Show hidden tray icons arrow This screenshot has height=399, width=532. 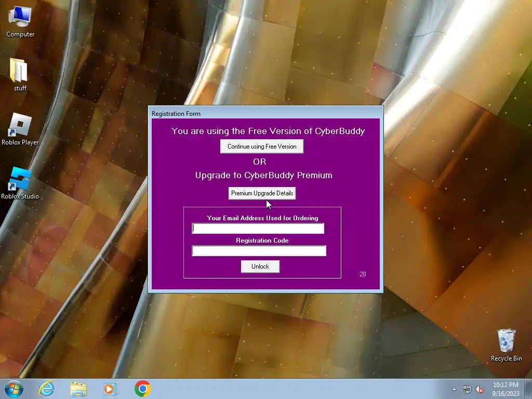pos(454,390)
